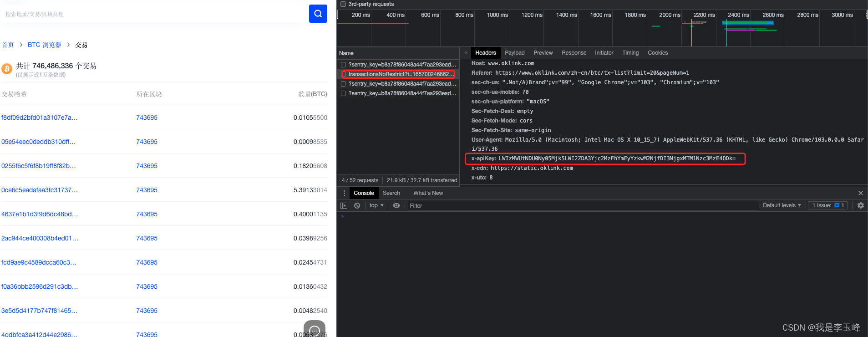
Task: Click the address/transaction search input field
Action: pos(154,14)
